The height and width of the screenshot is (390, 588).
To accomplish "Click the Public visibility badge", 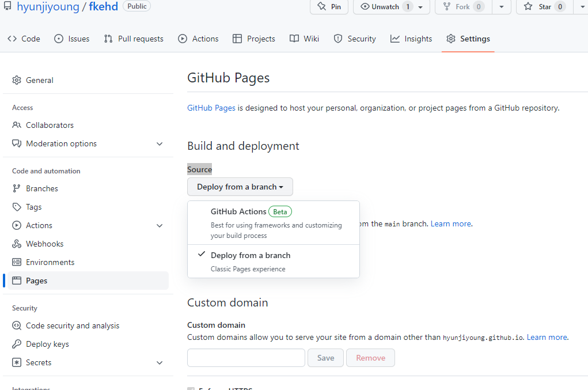I will [137, 6].
